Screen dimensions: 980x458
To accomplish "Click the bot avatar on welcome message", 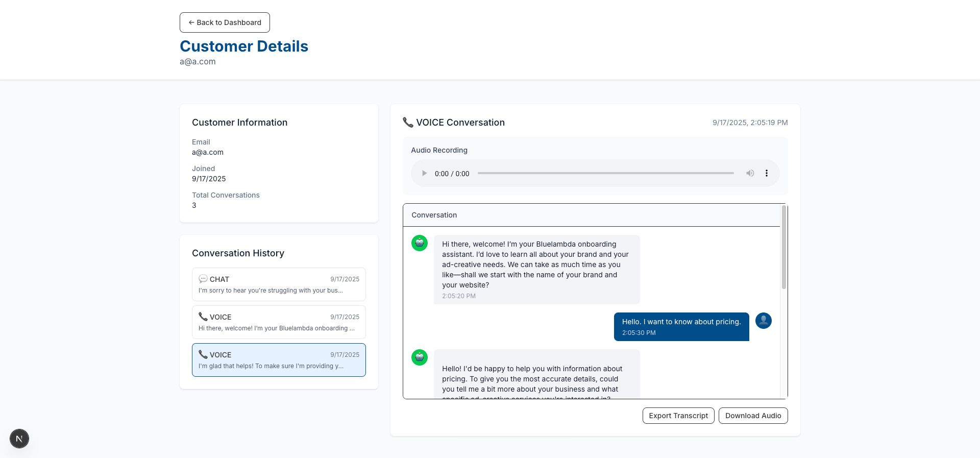I will click(x=420, y=243).
